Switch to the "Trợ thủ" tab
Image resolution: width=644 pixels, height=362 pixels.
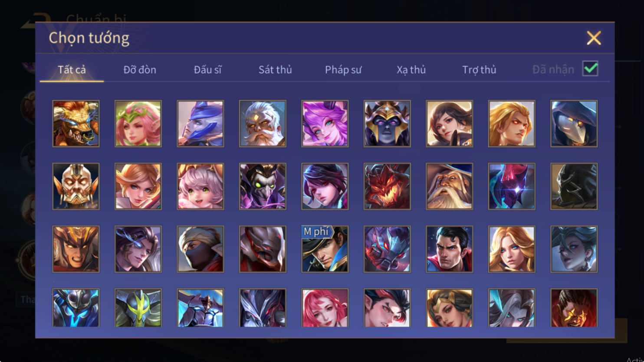point(479,70)
